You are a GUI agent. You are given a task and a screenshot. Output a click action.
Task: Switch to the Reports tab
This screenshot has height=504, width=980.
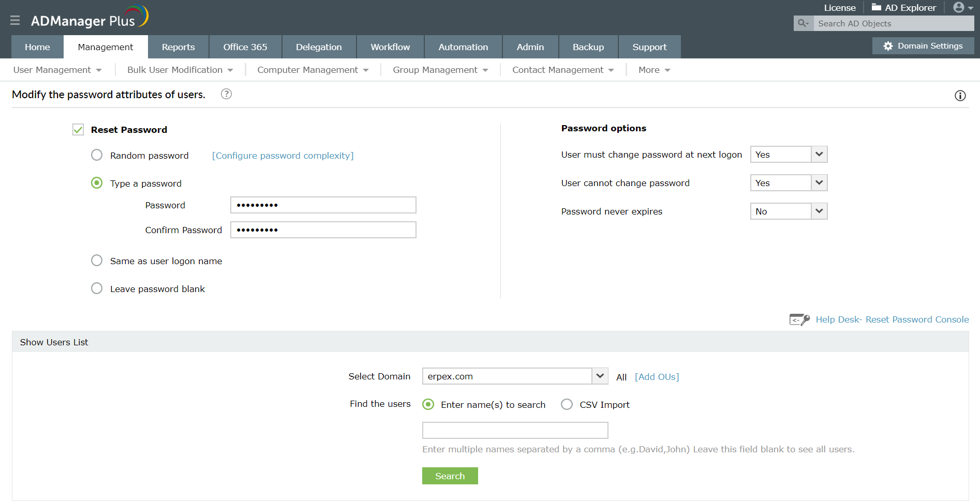point(179,47)
